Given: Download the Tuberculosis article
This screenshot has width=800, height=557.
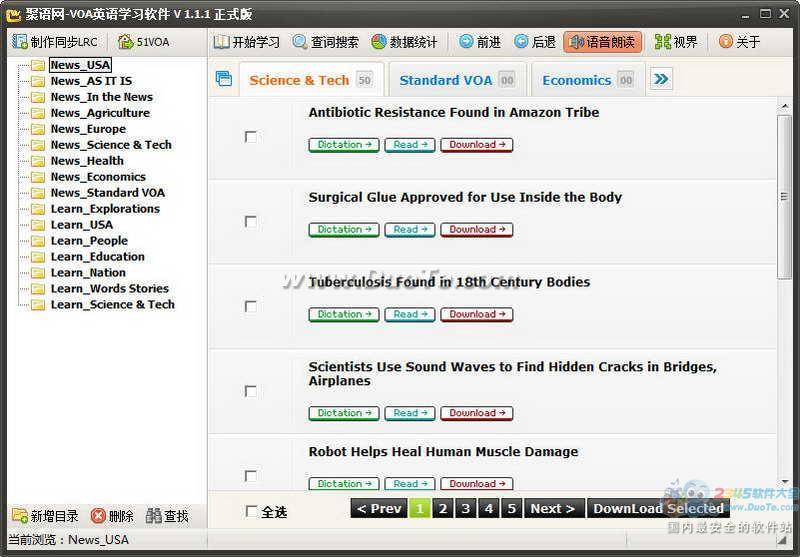Looking at the screenshot, I should (477, 314).
